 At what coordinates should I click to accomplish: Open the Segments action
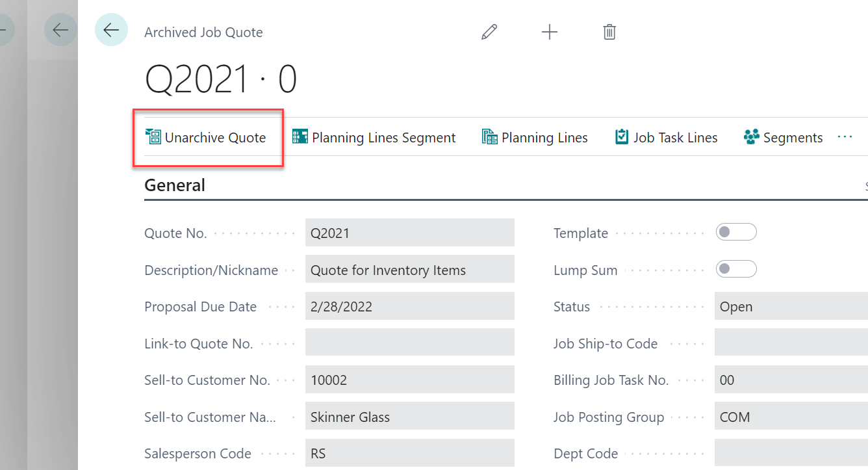784,138
